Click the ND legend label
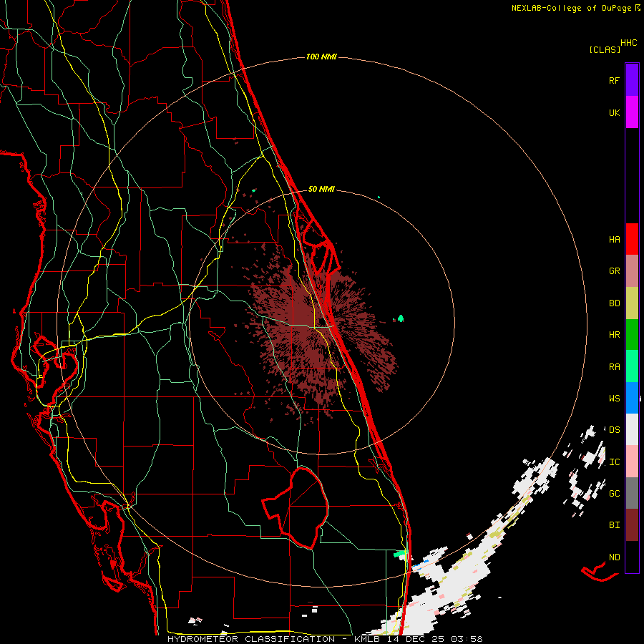The width and height of the screenshot is (644, 644). (x=614, y=557)
